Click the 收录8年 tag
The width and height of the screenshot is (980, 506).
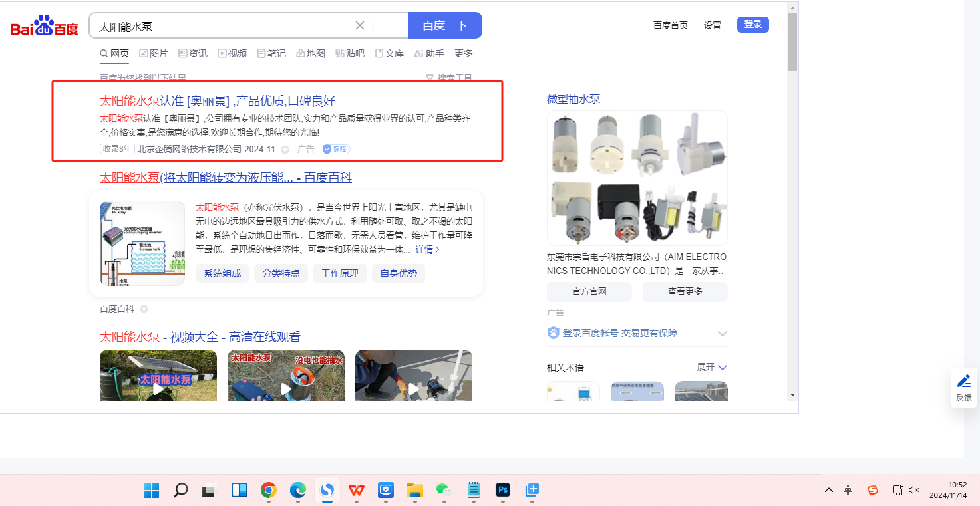[x=117, y=149]
